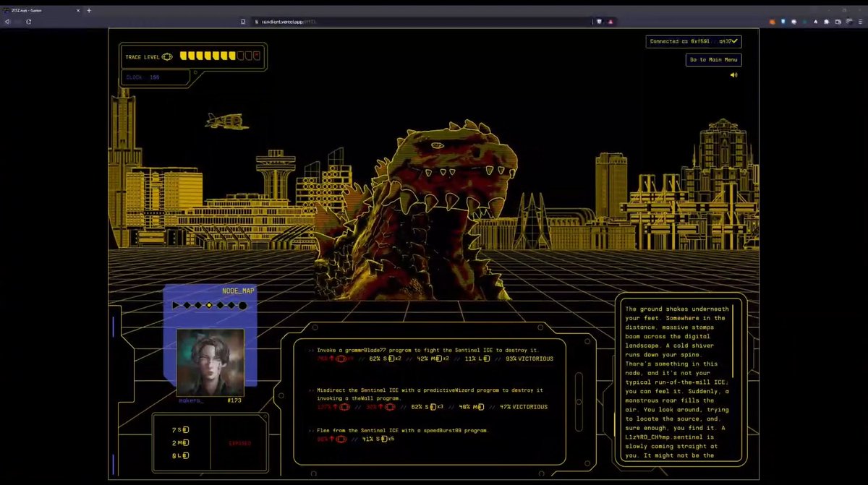Click the trace level segmented meter
Image resolution: width=868 pixels, height=485 pixels.
(220, 56)
